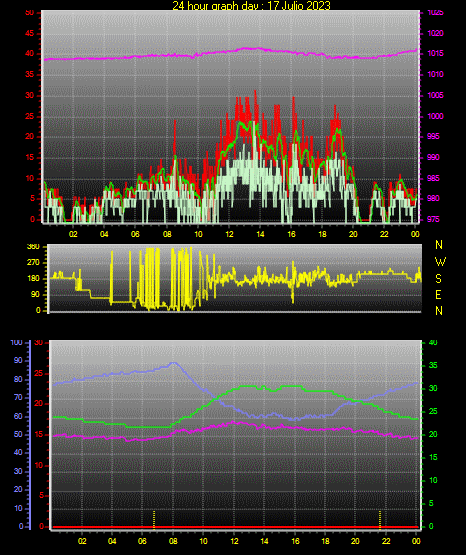466x555 pixels.
Task: Click the red '40' on wind speed axis
Action: pyautogui.click(x=30, y=54)
